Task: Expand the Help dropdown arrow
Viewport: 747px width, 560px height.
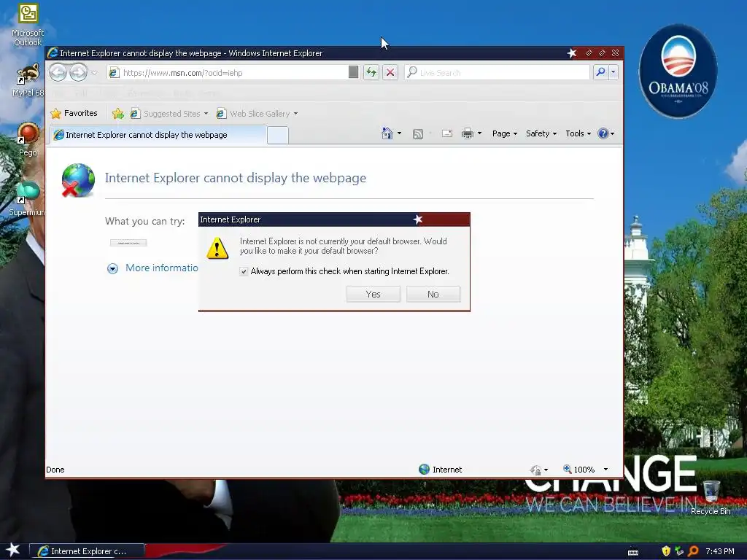Action: [613, 134]
